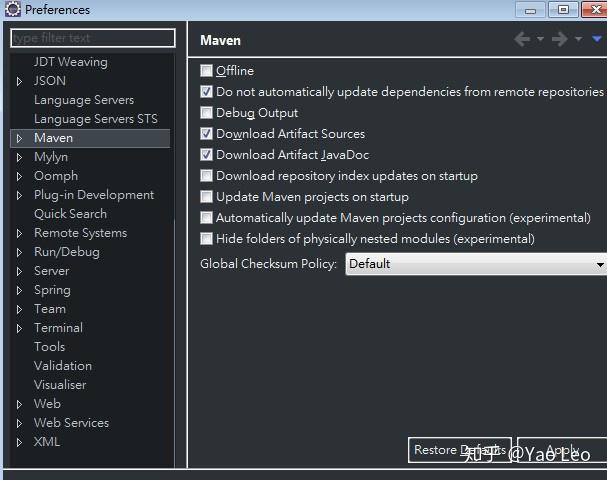Open the Validation preferences entry
The width and height of the screenshot is (607, 480).
[x=63, y=366]
